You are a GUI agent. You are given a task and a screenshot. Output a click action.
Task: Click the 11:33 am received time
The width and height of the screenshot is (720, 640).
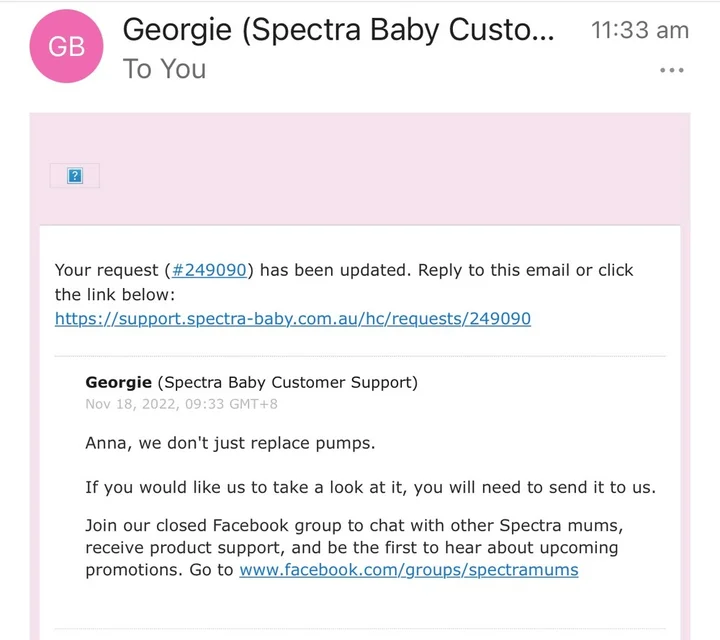[640, 30]
